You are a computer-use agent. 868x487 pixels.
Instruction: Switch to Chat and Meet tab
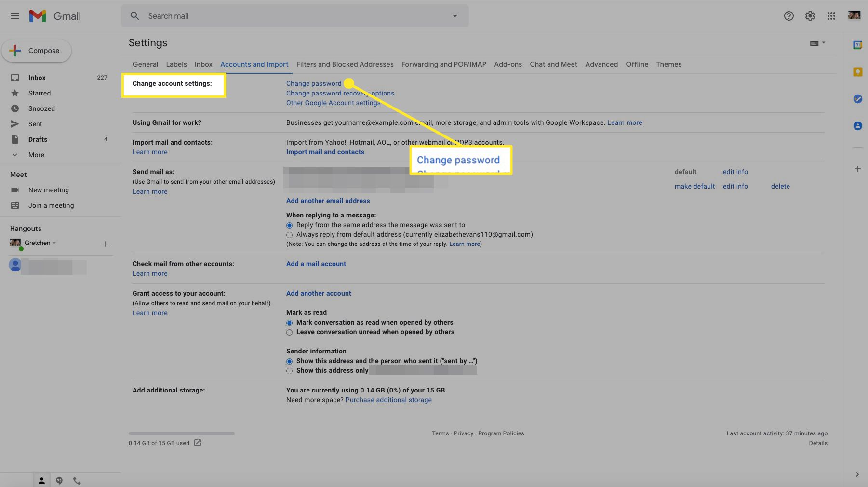coord(553,64)
